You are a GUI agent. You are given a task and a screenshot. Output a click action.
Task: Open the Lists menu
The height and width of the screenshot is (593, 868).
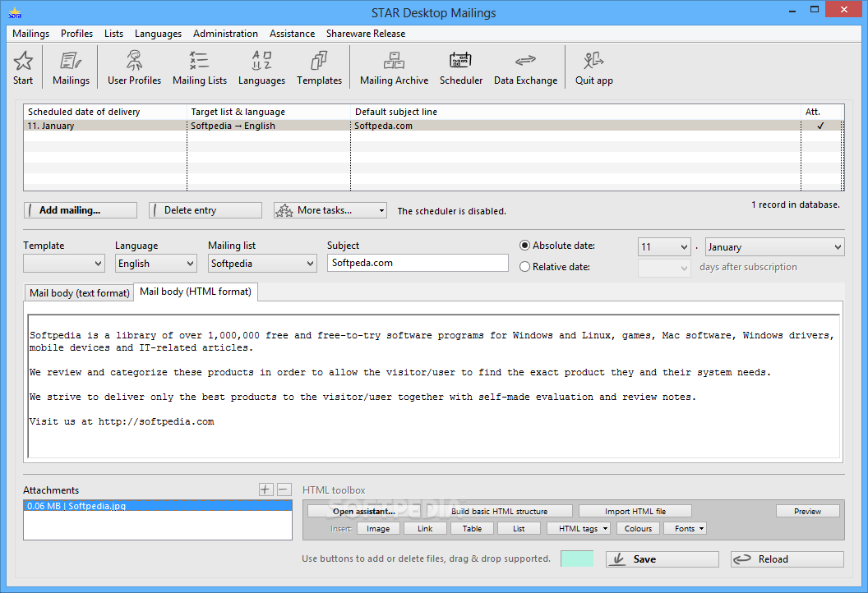(x=114, y=34)
